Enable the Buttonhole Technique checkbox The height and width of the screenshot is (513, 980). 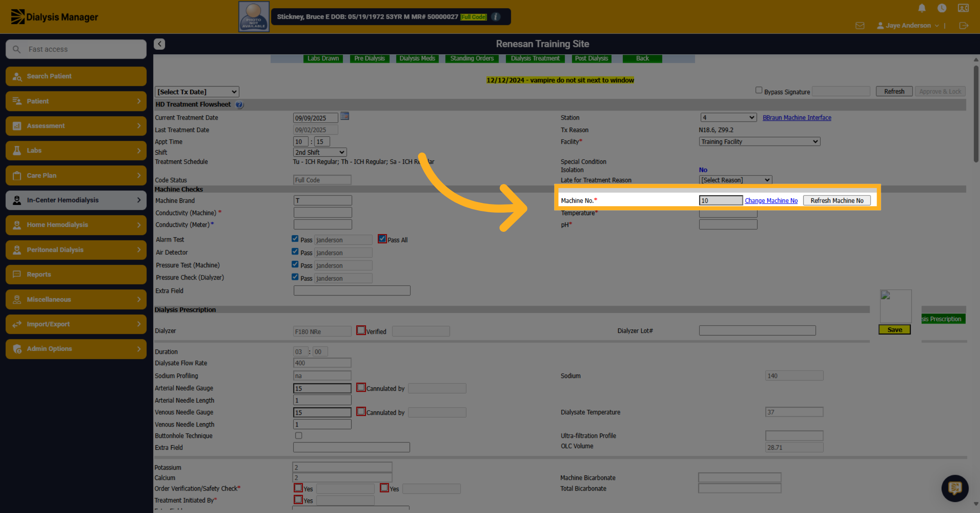click(298, 435)
